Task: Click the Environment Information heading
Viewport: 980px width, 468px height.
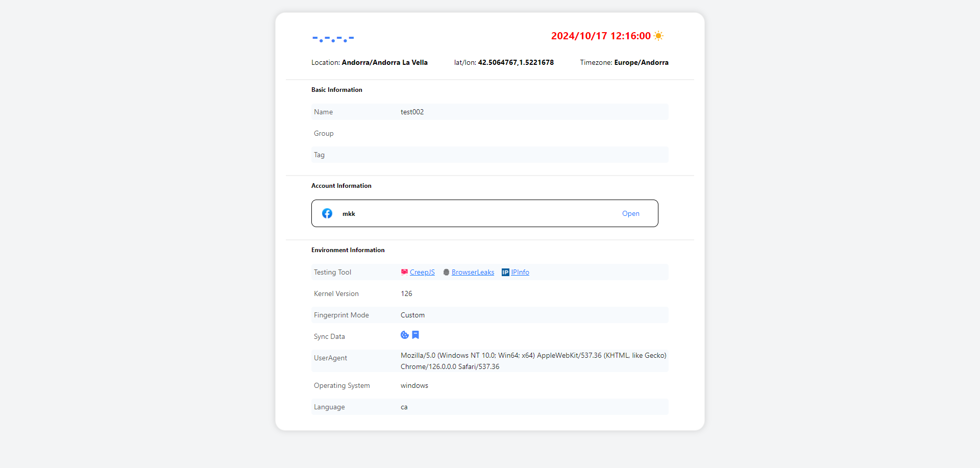Action: [x=348, y=250]
